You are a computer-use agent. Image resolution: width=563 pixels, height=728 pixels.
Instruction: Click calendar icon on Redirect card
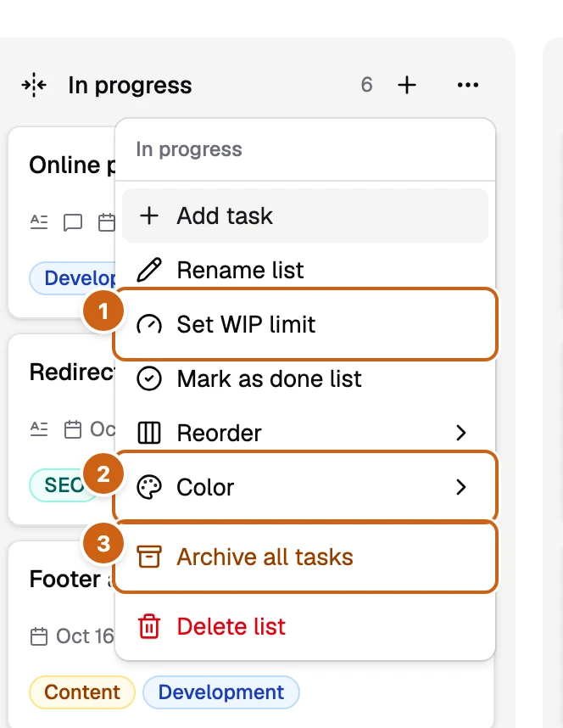(73, 429)
